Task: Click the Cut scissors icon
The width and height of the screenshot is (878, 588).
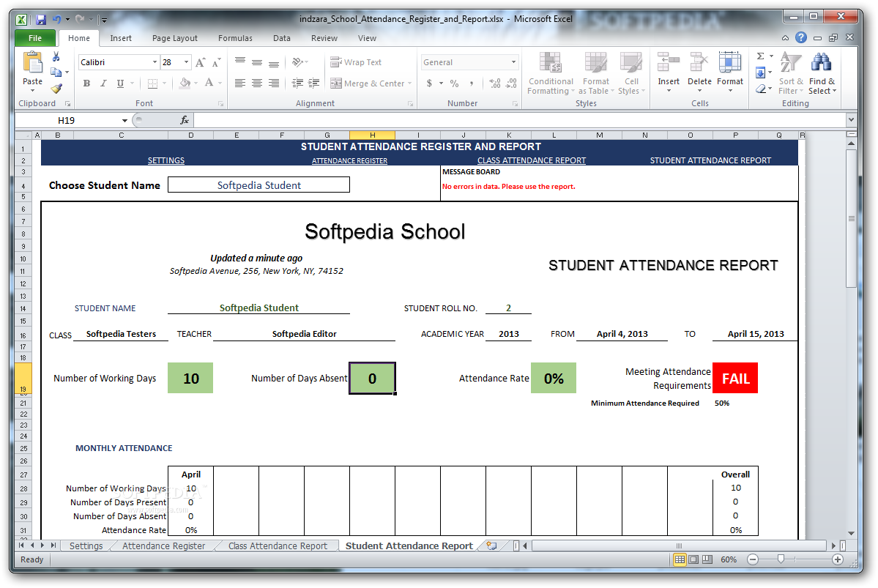Action: point(56,57)
